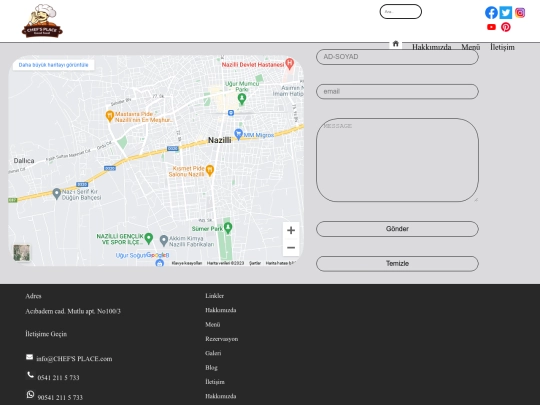The image size is (540, 405).
Task: Click Sümer Park map pin
Action: [x=228, y=228]
